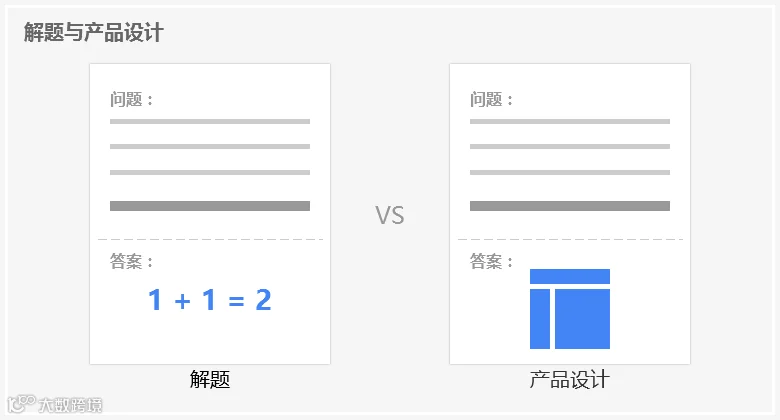Image resolution: width=780 pixels, height=420 pixels.
Task: Click the dark gray bar in left card
Action: click(x=210, y=206)
